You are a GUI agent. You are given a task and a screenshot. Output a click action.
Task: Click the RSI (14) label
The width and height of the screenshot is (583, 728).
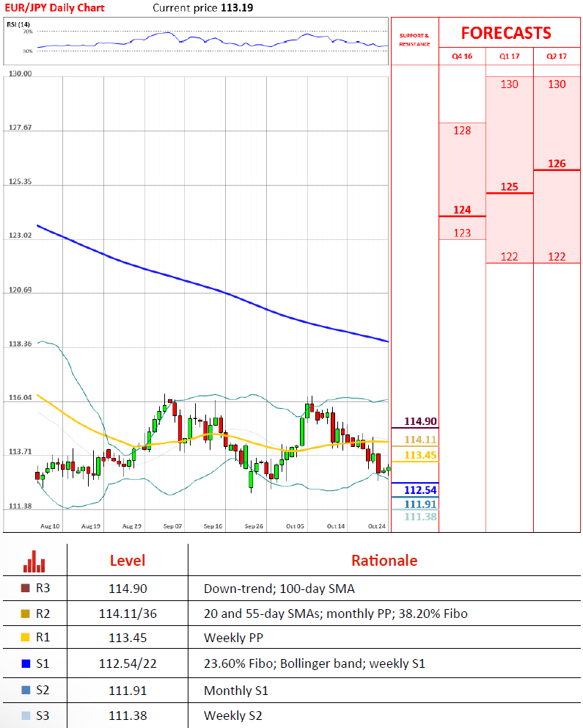[18, 24]
